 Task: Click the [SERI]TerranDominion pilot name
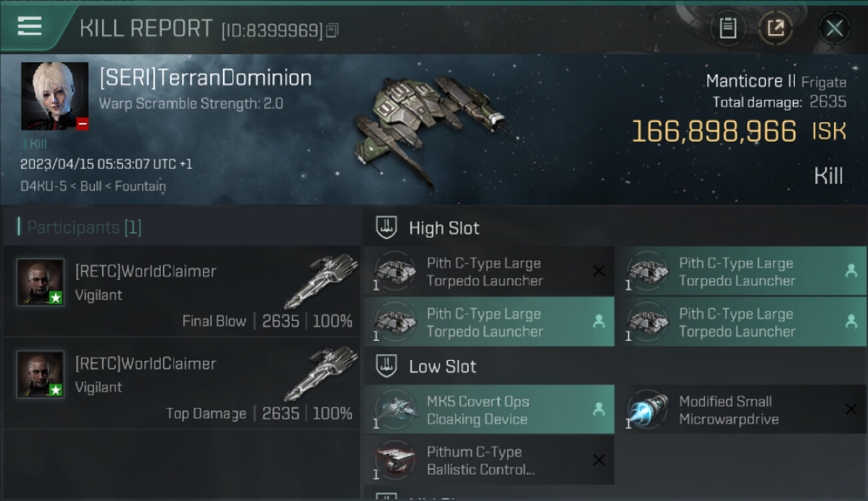pyautogui.click(x=206, y=77)
